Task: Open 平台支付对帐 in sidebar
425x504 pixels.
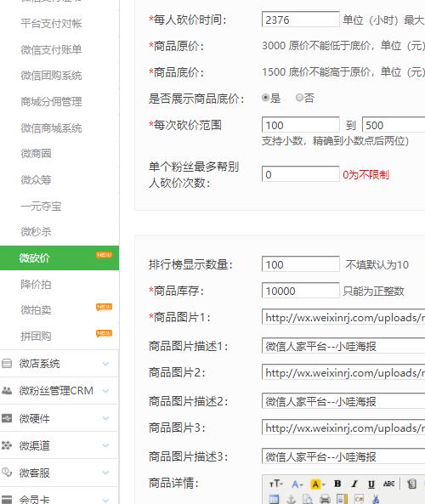Action: pyautogui.click(x=51, y=24)
